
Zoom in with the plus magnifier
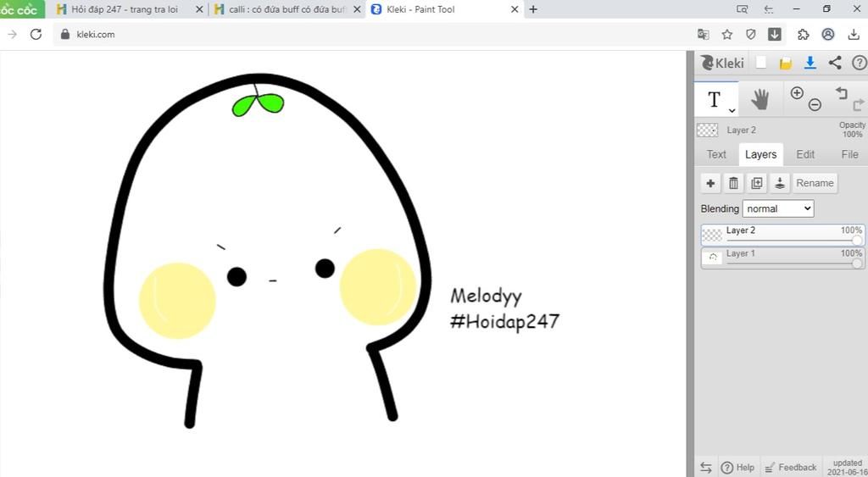click(x=797, y=93)
